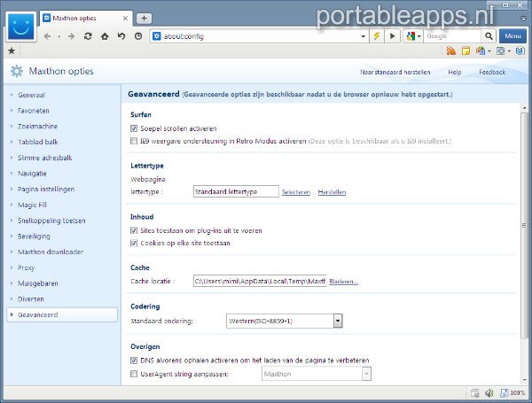Expand the translate icon dropdown arrow

(489, 51)
